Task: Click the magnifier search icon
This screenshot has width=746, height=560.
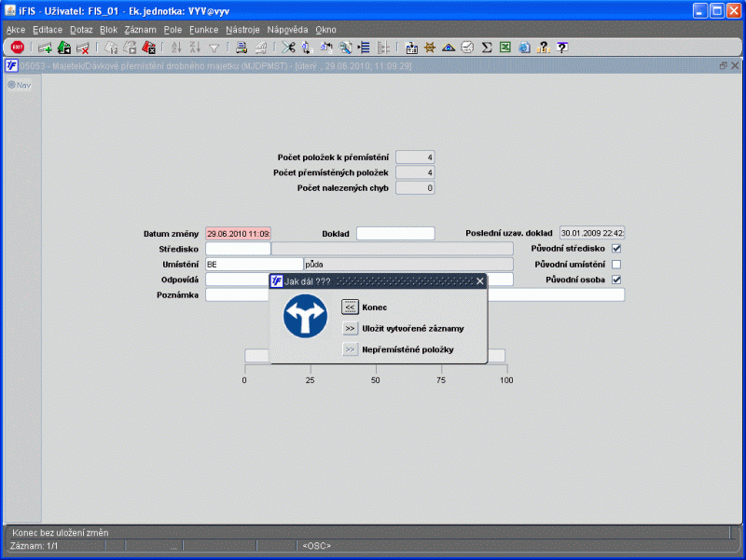Action: pyautogui.click(x=345, y=48)
